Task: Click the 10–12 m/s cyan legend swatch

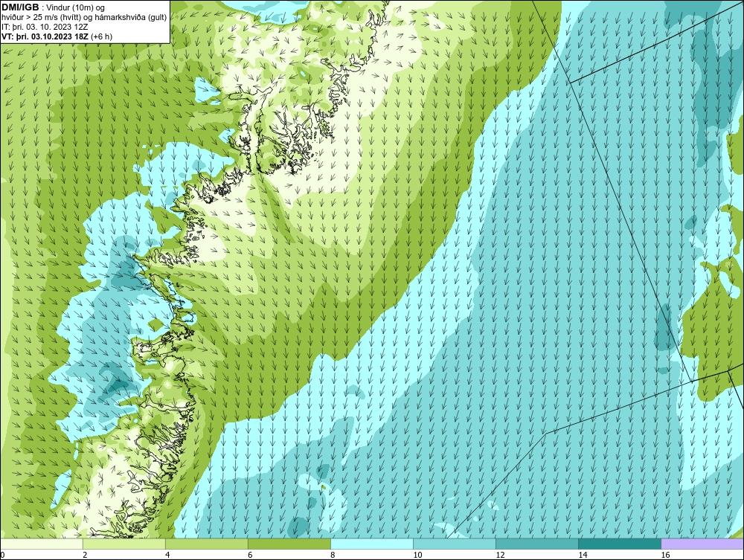Action: pos(455,544)
